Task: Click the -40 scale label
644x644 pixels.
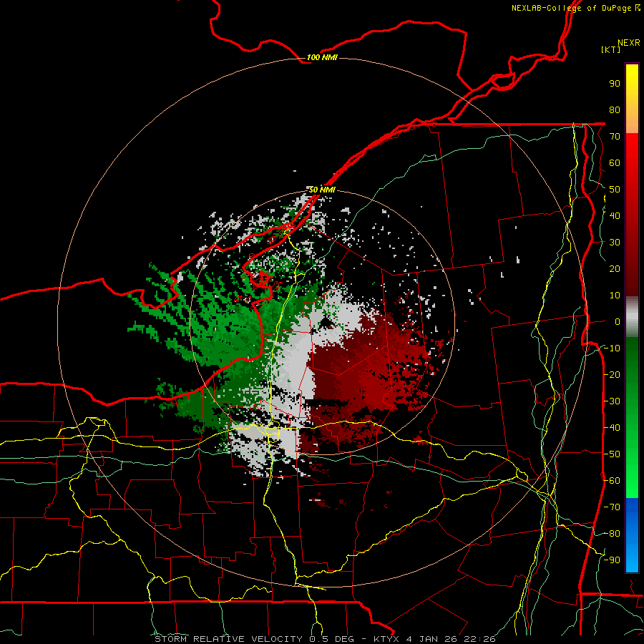Action: (612, 428)
